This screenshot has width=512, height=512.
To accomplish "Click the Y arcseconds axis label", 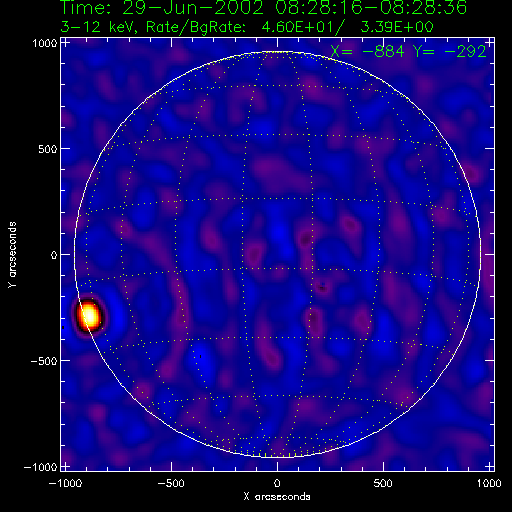I will [12, 255].
